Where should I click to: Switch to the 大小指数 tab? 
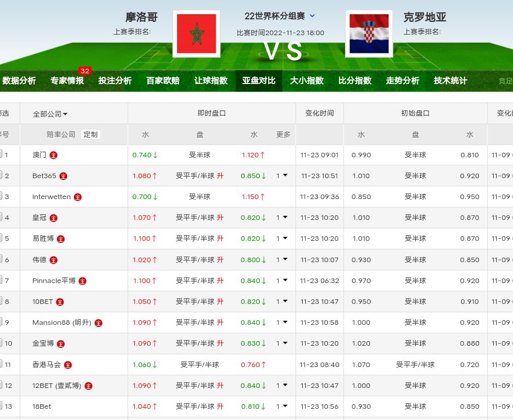[x=306, y=80]
